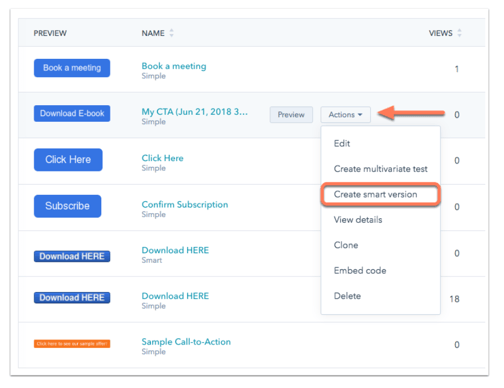Screen dimensions: 504x388
Task: Click the Download E-book preview thumbnail
Action: click(x=72, y=113)
